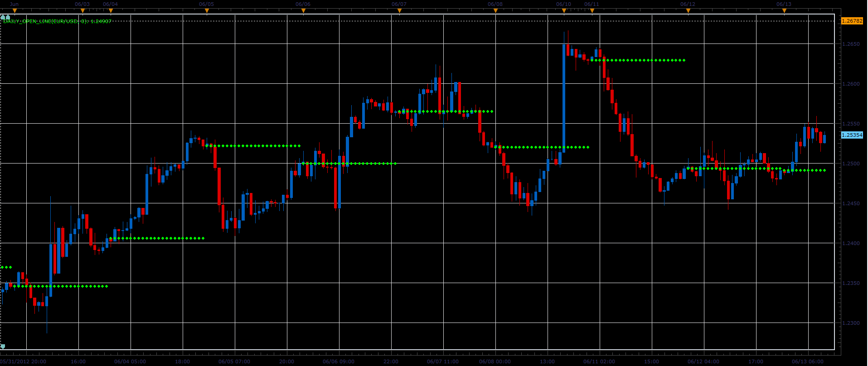Click the 06/08 00:00 time axis label
The height and width of the screenshot is (366, 868).
[495, 361]
